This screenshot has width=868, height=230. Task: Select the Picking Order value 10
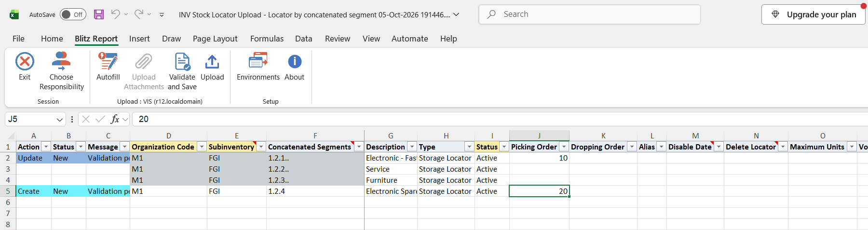click(539, 158)
